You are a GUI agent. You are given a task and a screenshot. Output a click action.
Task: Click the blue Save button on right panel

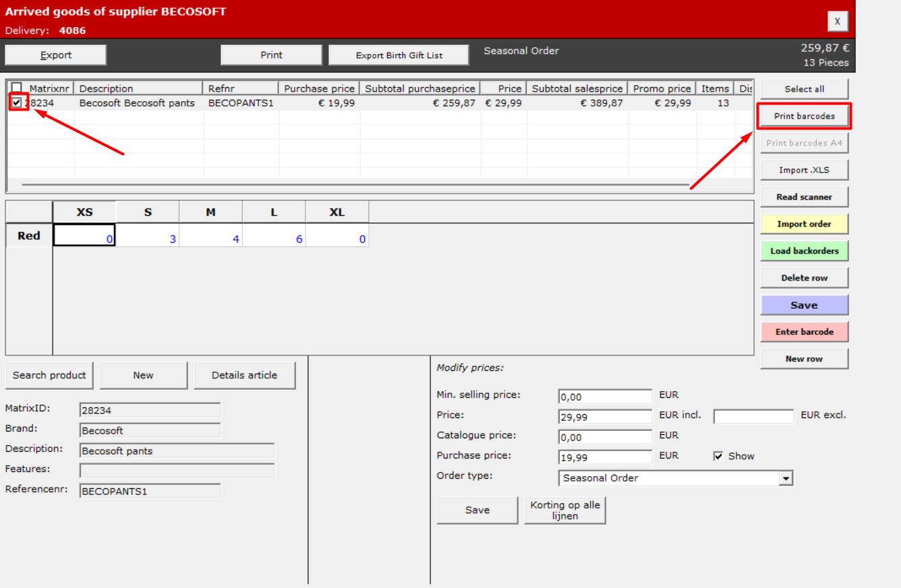804,305
